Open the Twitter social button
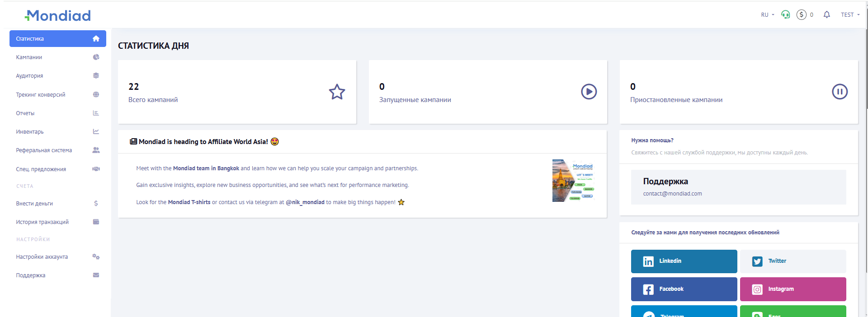This screenshot has height=317, width=868. [793, 261]
